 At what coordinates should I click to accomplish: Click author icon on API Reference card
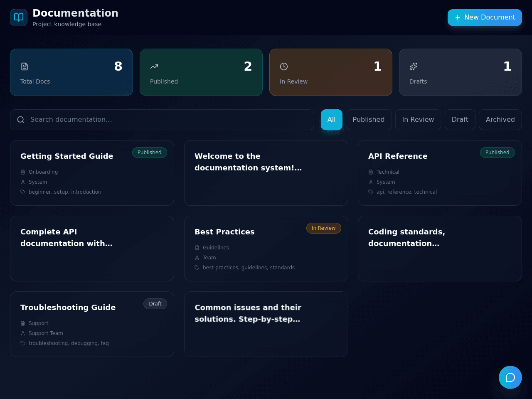click(x=371, y=182)
